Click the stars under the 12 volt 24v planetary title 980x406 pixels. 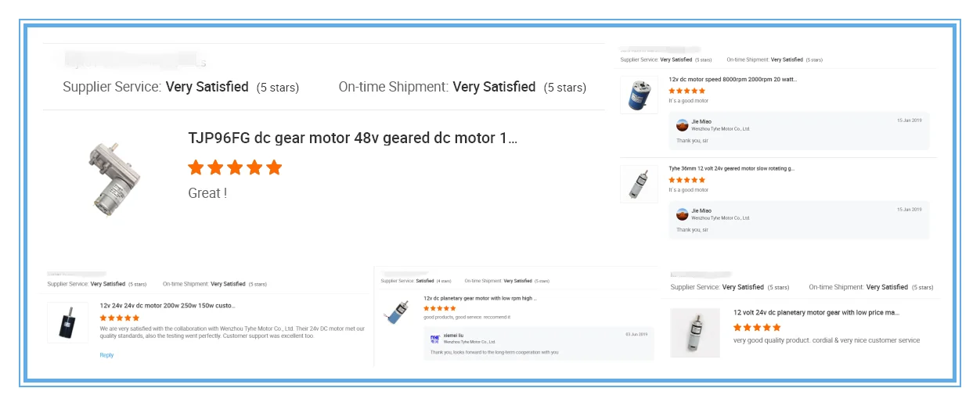(757, 328)
